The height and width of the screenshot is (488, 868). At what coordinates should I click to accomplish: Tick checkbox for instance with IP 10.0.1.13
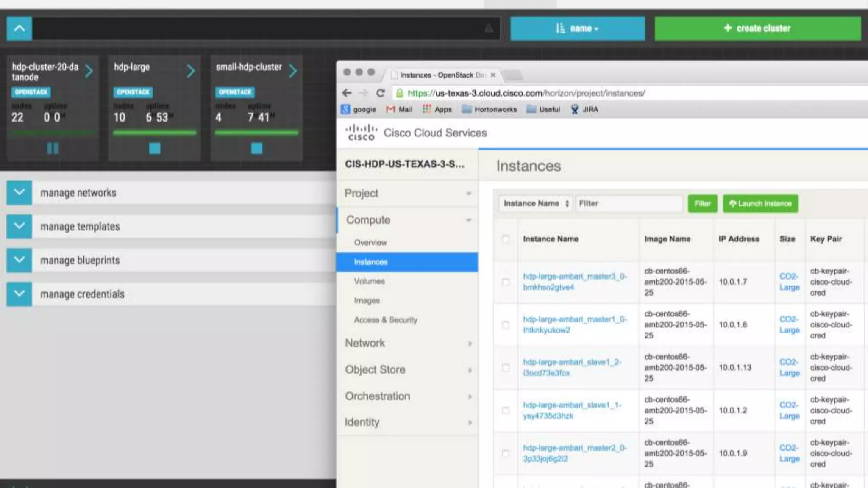point(506,367)
